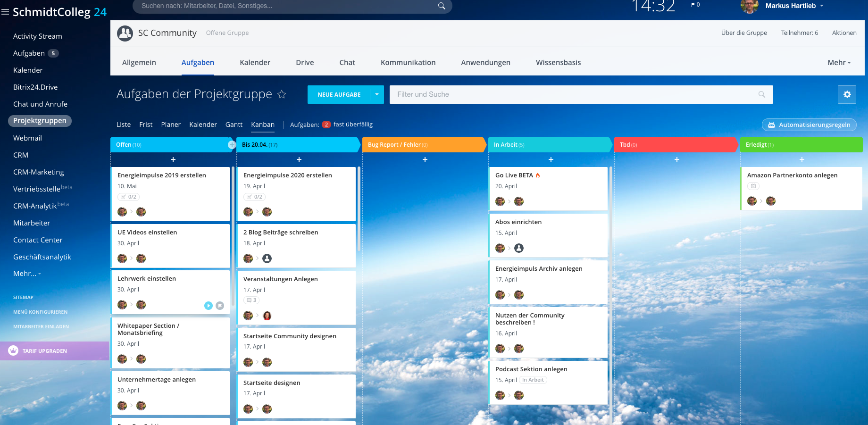Expand the dropdown arrow beside NEUE AUFGABE
The height and width of the screenshot is (425, 868).
[x=377, y=94]
